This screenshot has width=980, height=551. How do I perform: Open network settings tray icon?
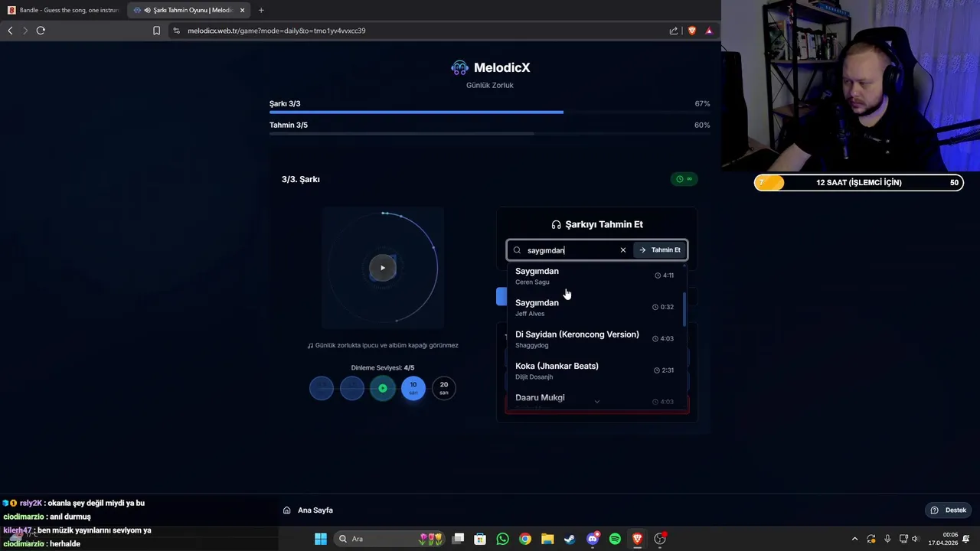[903, 539]
